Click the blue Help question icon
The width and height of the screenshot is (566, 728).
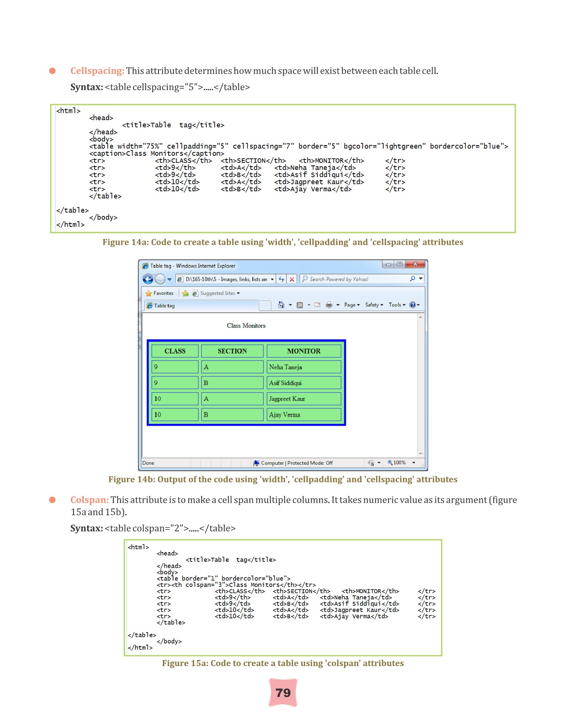412,305
